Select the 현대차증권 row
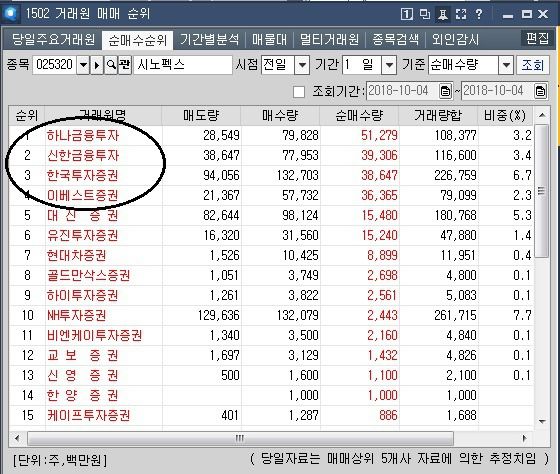560x474 pixels. pyautogui.click(x=271, y=255)
